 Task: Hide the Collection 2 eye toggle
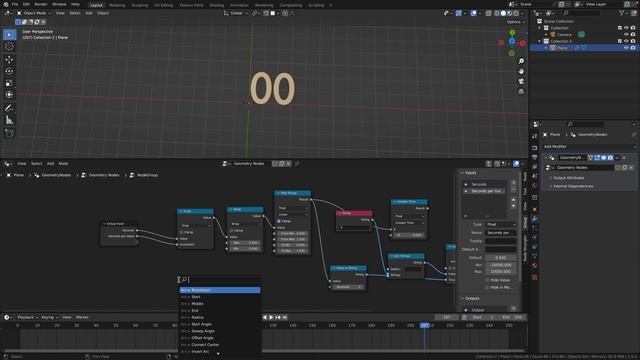point(626,41)
